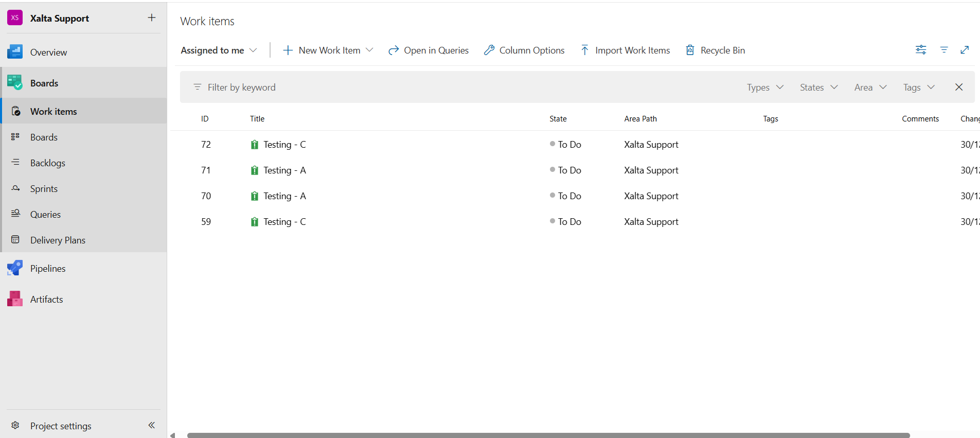Open Project settings gear
Screen dimensions: 980x438
pos(15,426)
